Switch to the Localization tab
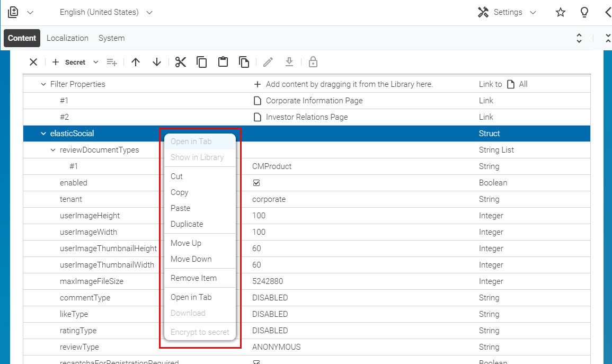The height and width of the screenshot is (364, 612). tap(67, 38)
